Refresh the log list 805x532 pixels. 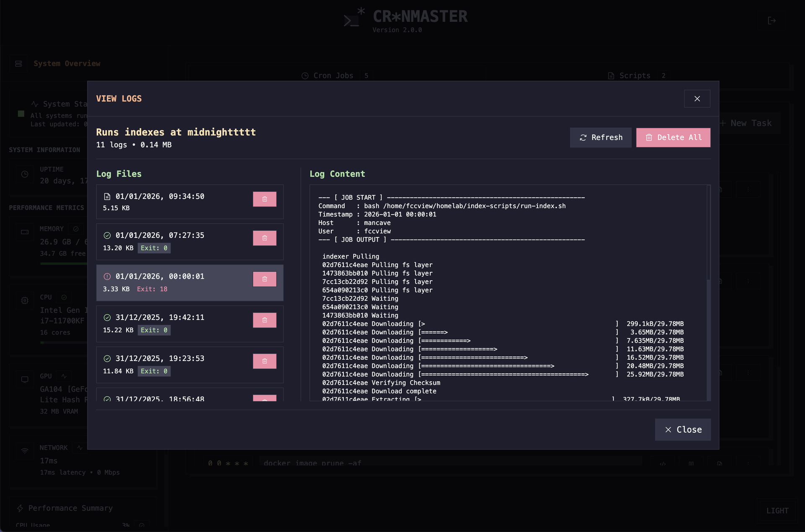[600, 137]
